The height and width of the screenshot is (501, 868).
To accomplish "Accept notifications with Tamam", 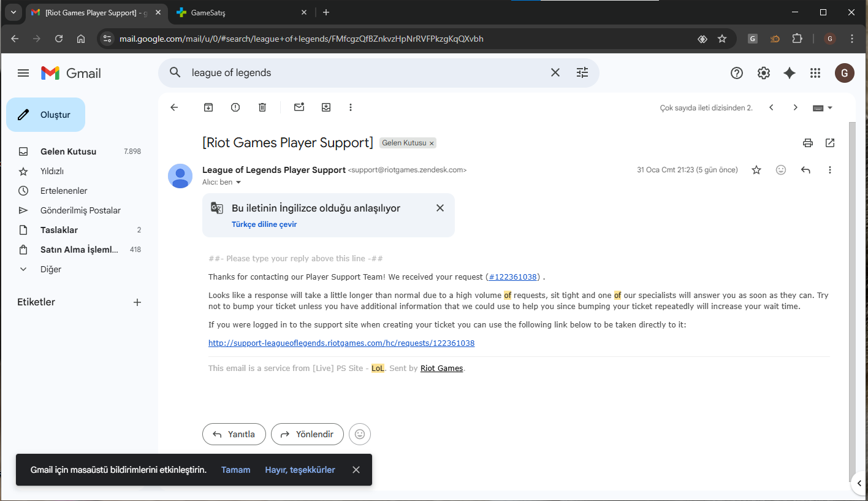I will (236, 470).
